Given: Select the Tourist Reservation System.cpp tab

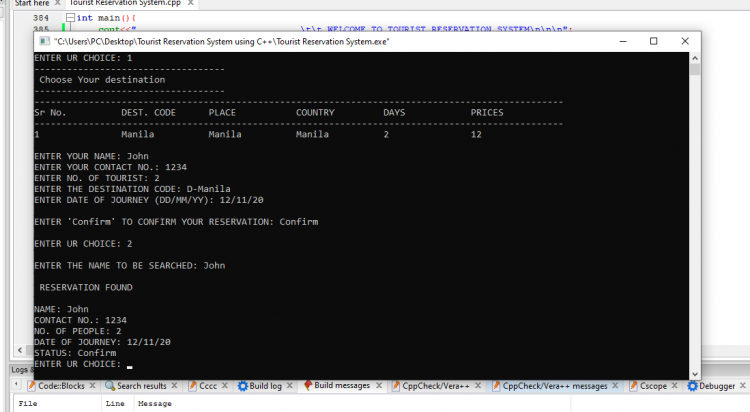Looking at the screenshot, I should pos(125,3).
